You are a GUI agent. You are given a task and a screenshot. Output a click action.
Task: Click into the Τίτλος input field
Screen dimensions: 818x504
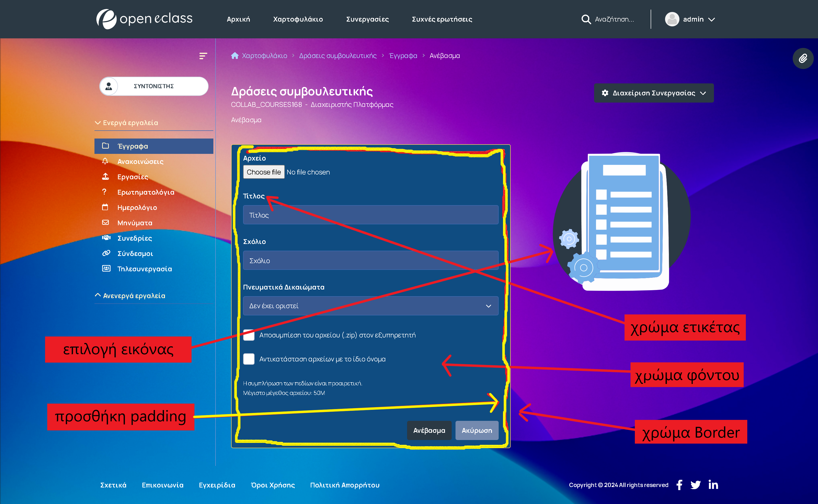pyautogui.click(x=370, y=215)
